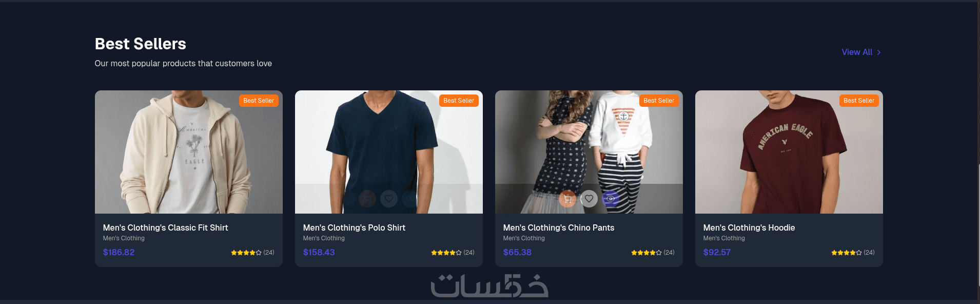Open Men's Clothing's Classic Fit Shirt title

pos(165,227)
